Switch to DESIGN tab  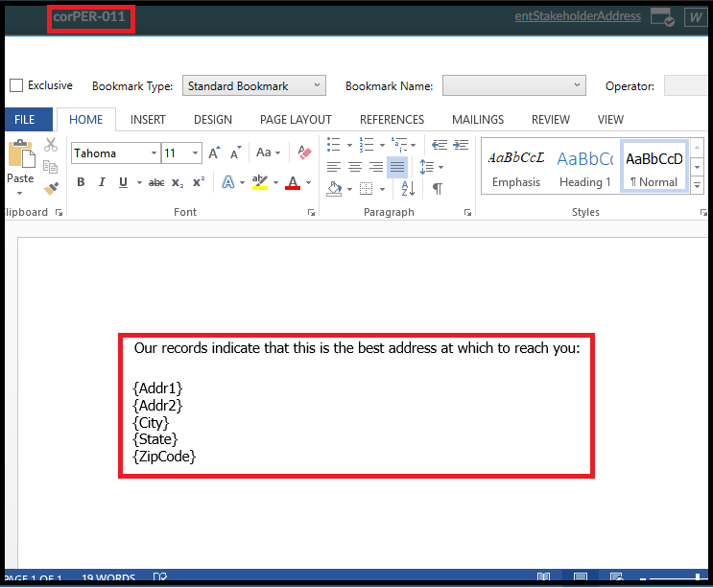coord(213,120)
